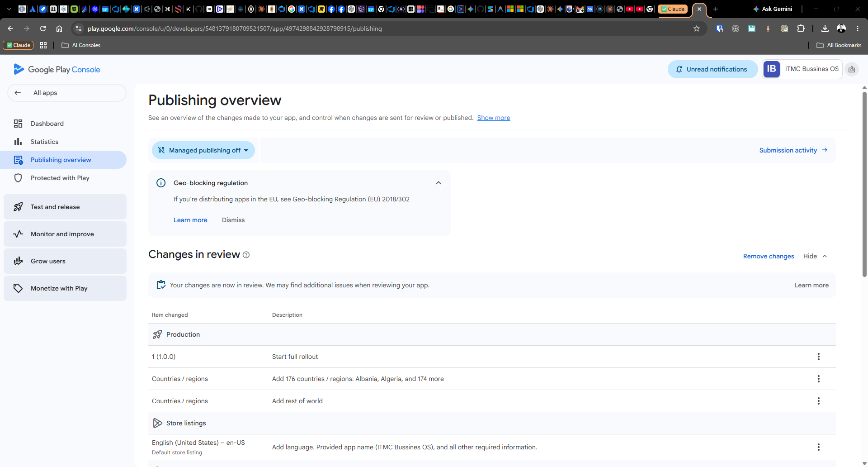The image size is (868, 467).
Task: Bookmark this page with the star icon
Action: [x=697, y=29]
